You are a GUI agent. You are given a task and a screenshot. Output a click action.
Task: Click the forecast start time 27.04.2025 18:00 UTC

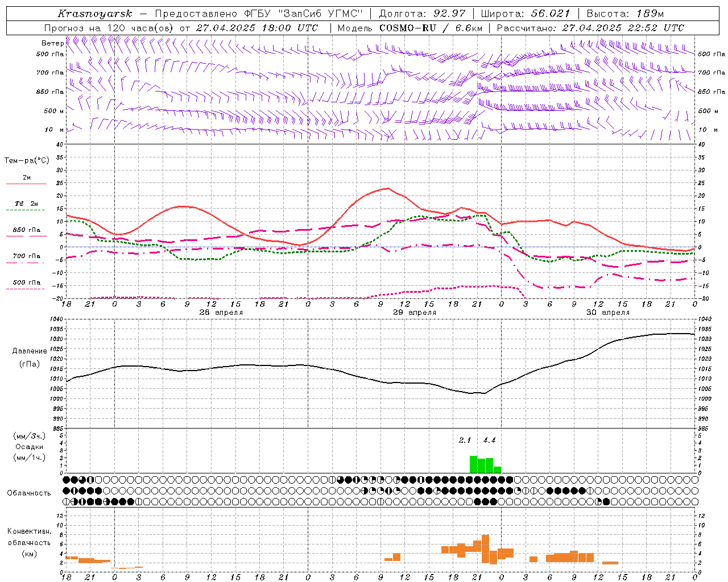(x=257, y=28)
